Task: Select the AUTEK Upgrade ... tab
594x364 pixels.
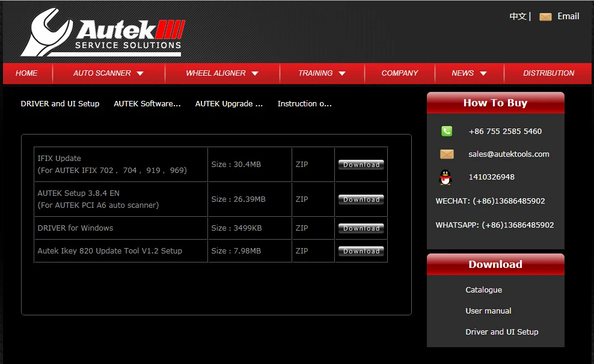Action: tap(229, 104)
